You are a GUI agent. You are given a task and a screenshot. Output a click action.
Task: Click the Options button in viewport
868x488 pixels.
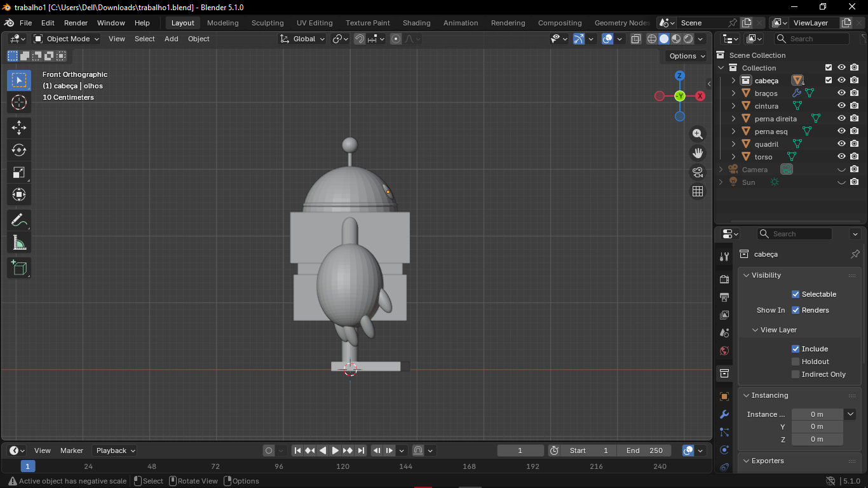pos(687,56)
